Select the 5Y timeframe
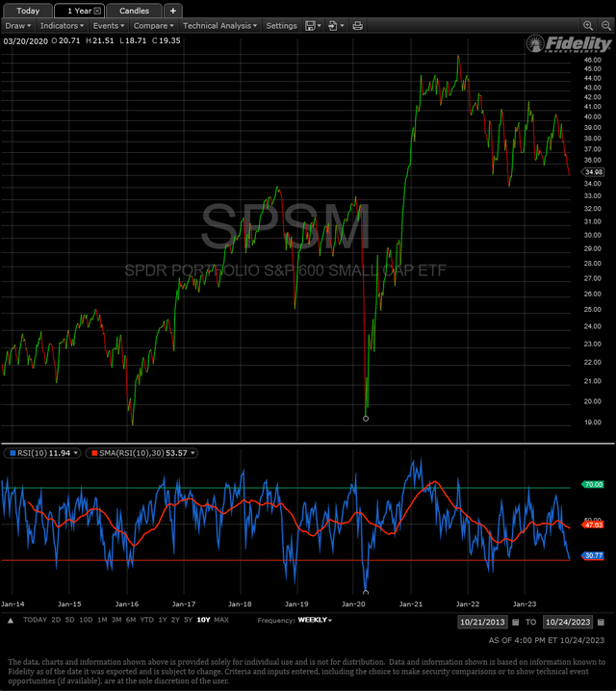Image resolution: width=616 pixels, height=691 pixels. click(x=188, y=620)
